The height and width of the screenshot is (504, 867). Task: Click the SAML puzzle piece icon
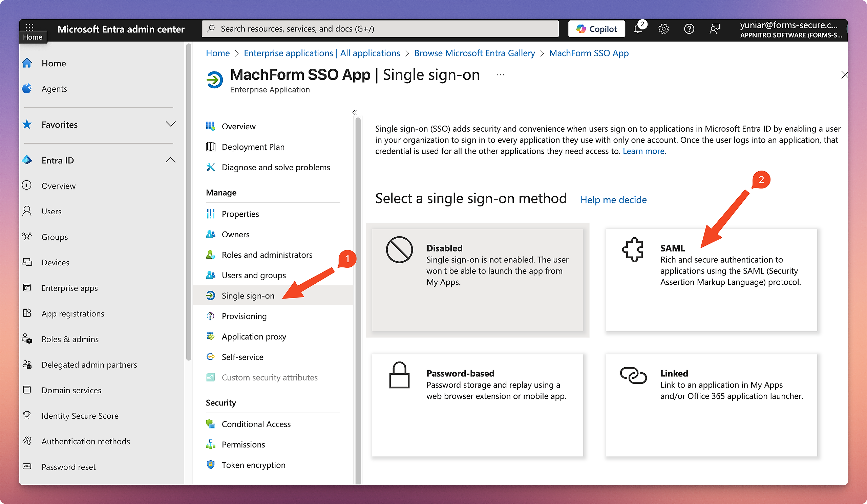click(633, 250)
